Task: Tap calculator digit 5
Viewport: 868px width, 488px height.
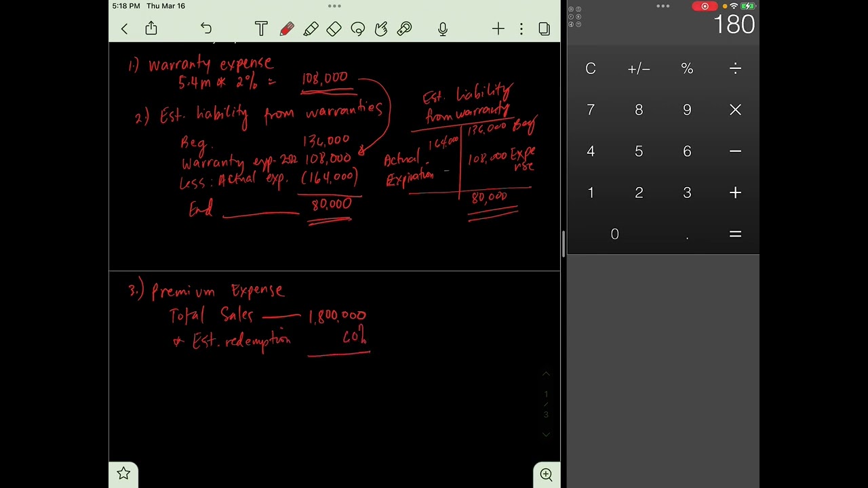Action: 639,151
